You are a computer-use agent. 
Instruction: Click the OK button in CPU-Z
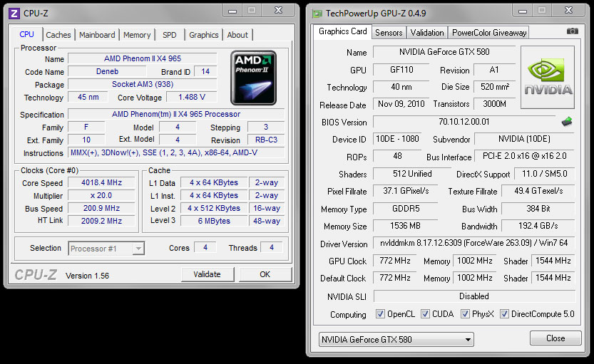click(x=265, y=274)
